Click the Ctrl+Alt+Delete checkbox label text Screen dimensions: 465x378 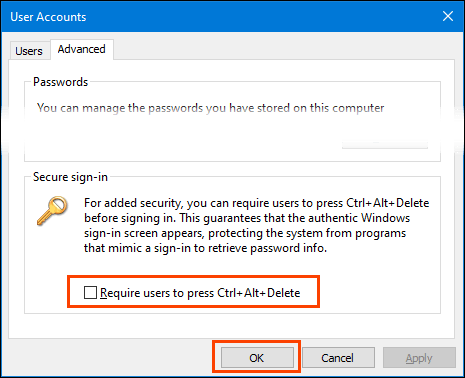(x=200, y=293)
